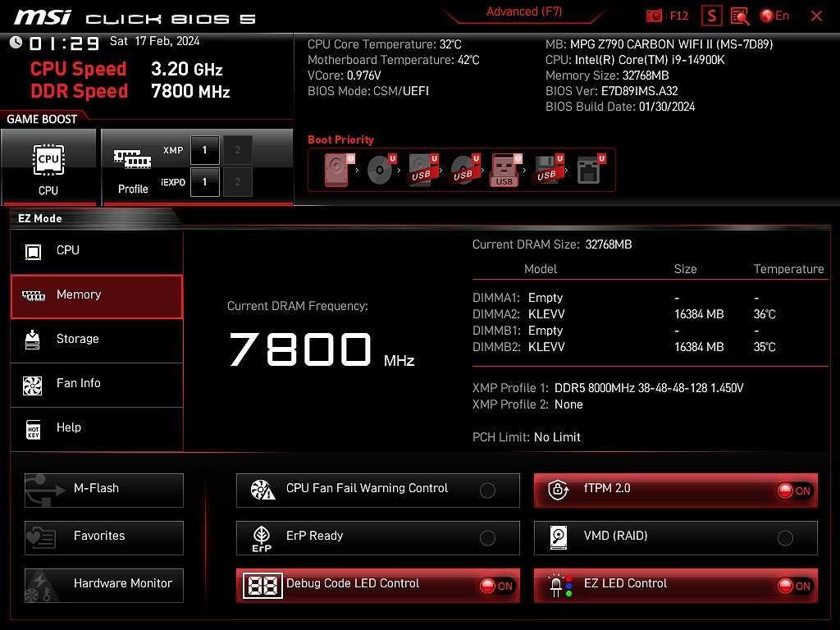The width and height of the screenshot is (840, 630).
Task: Select USB optical drive boot device icon
Action: [465, 170]
